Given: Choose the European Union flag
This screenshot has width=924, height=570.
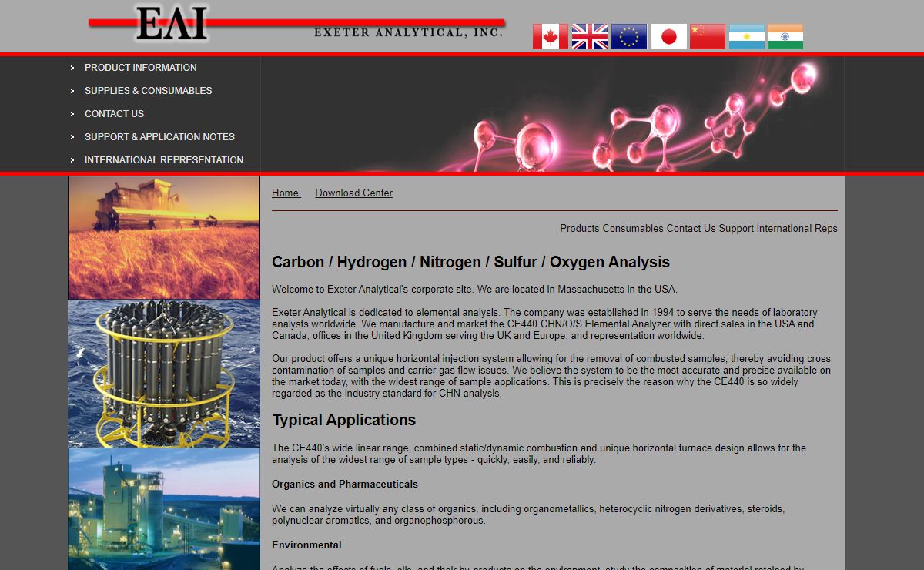Looking at the screenshot, I should pyautogui.click(x=629, y=36).
